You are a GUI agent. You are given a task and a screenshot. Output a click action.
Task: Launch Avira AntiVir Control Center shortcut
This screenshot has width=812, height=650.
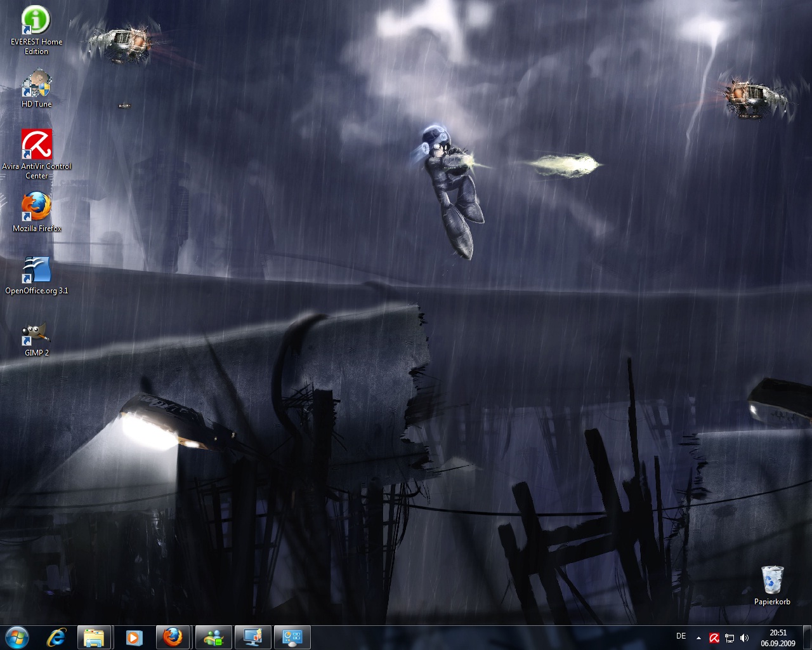(36, 145)
